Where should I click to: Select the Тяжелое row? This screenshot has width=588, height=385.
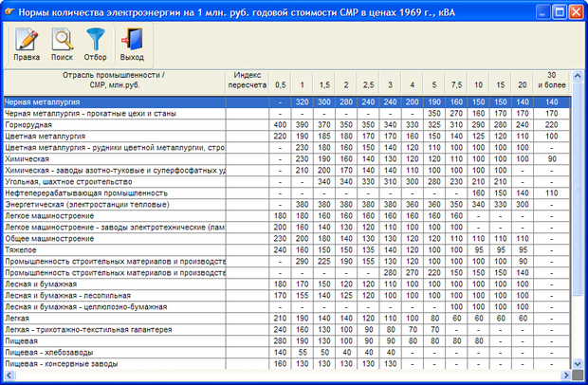point(286,250)
